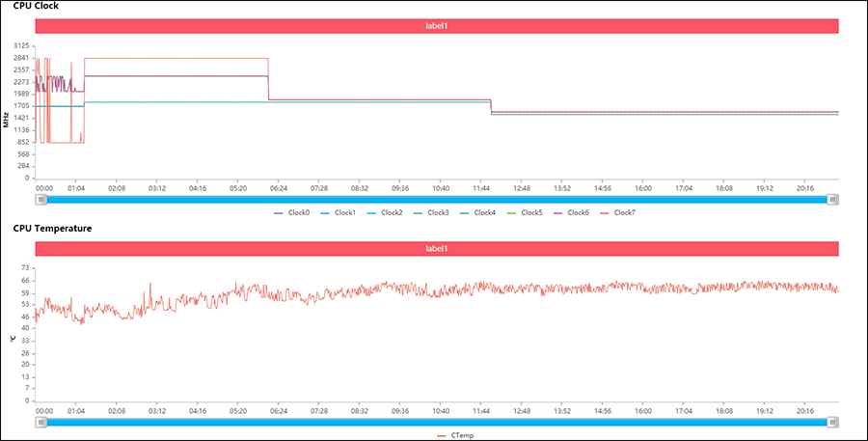Screen dimensions: 868x441
Task: Click the CPU Temperature heading
Action: click(x=53, y=229)
